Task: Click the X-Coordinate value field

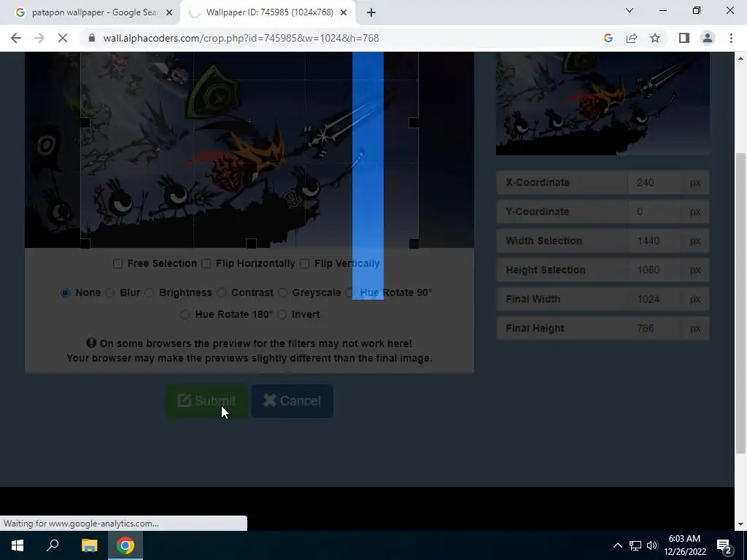Action: point(654,182)
